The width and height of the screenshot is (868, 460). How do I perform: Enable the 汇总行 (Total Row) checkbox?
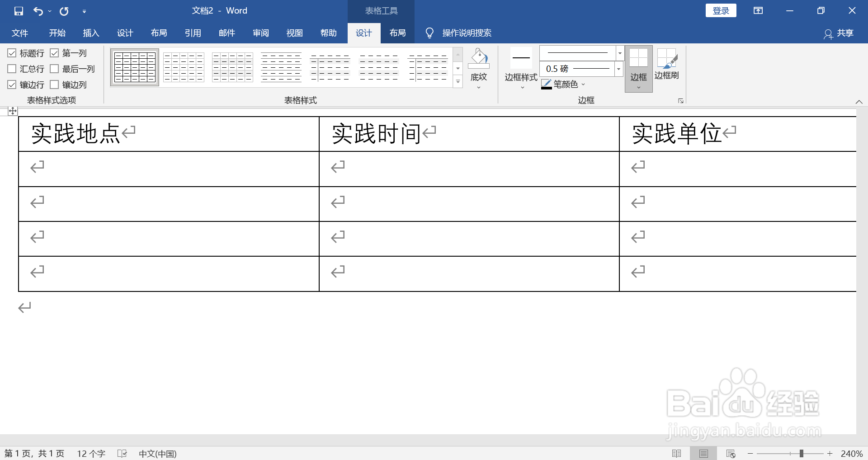click(x=12, y=69)
